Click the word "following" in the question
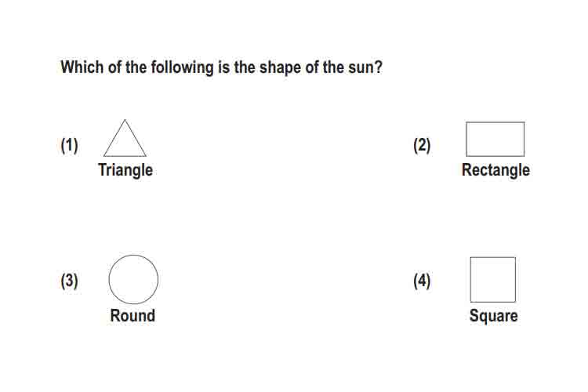This screenshot has height=392, width=588. [x=182, y=68]
